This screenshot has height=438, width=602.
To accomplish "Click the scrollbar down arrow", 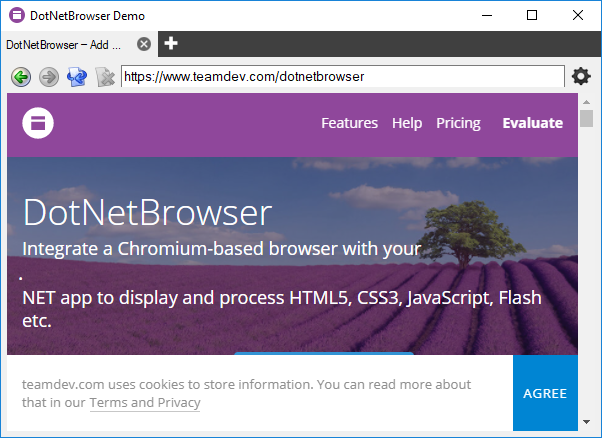I will click(x=586, y=422).
